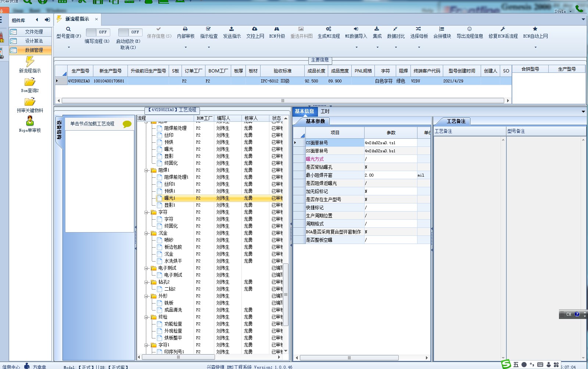Click the 生成MI流程 gears icon
The width and height of the screenshot is (588, 369).
[x=329, y=29]
